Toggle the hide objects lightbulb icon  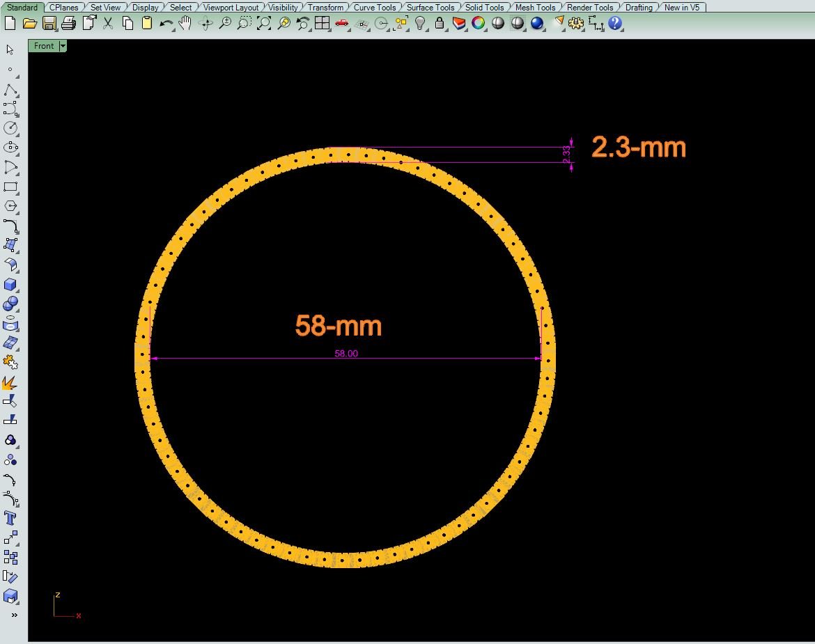[420, 23]
